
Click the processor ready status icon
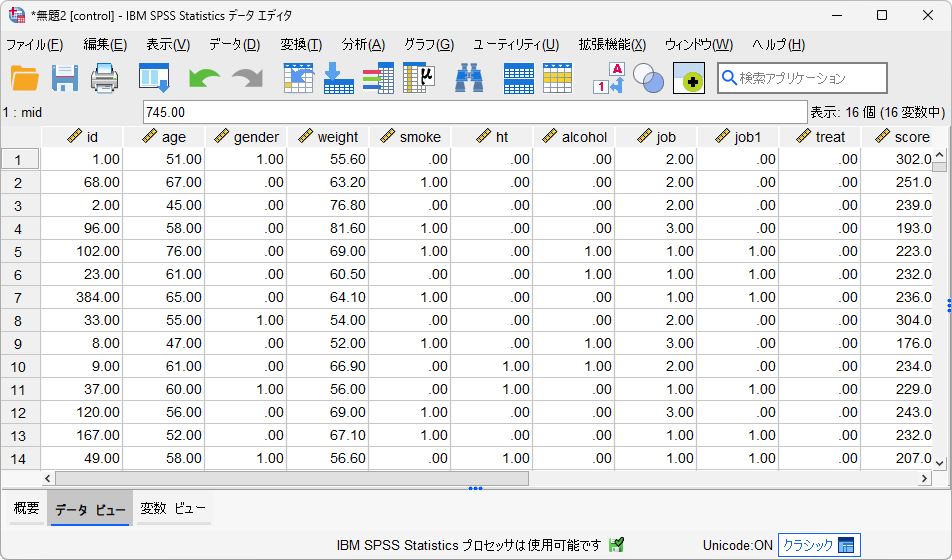click(x=617, y=545)
